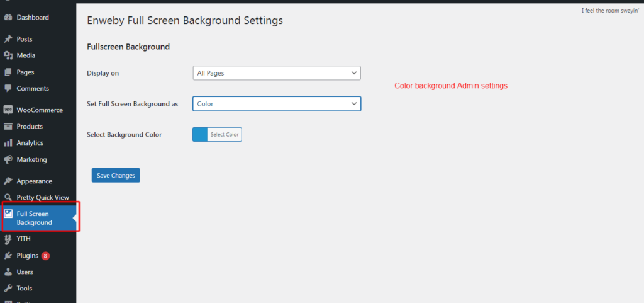Viewport: 644px width, 303px height.
Task: Click the Posts pushpin icon
Action: (8, 39)
